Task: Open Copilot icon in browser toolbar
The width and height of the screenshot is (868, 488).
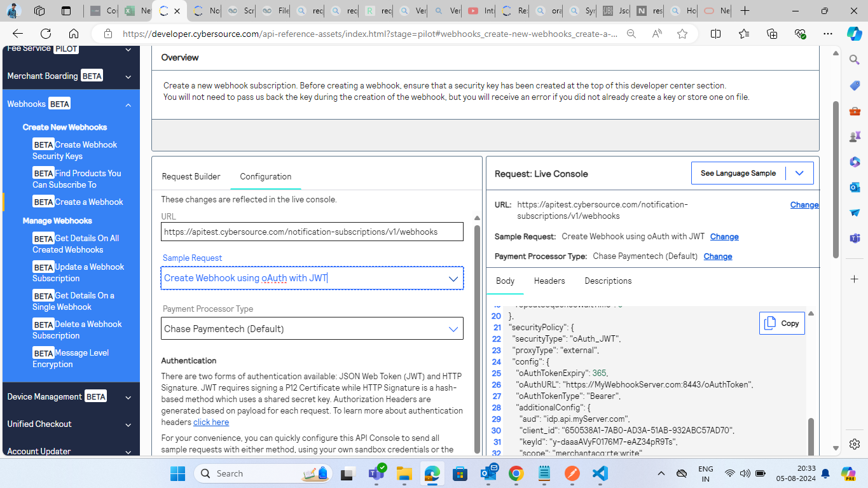Action: click(854, 34)
